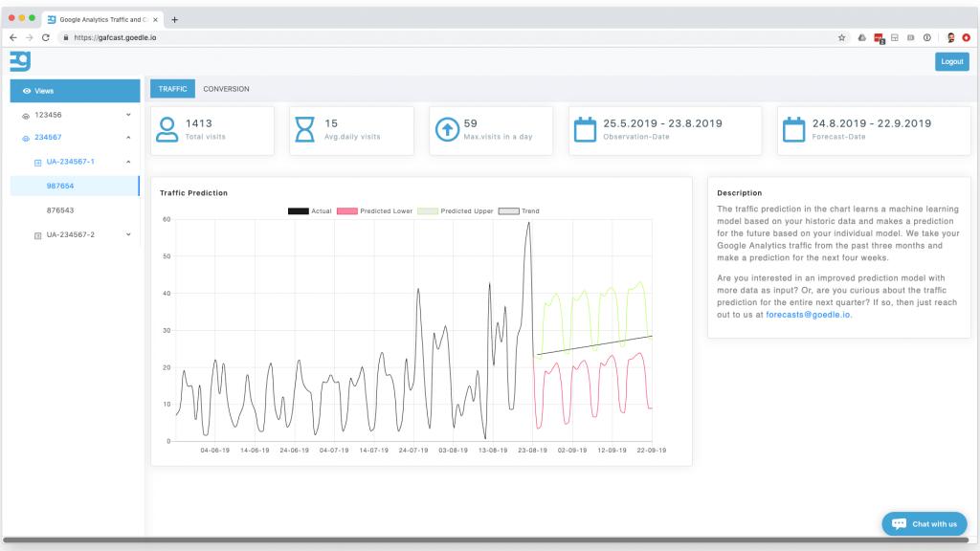
Task: Click the red extension icon in toolbar
Action: click(x=879, y=38)
